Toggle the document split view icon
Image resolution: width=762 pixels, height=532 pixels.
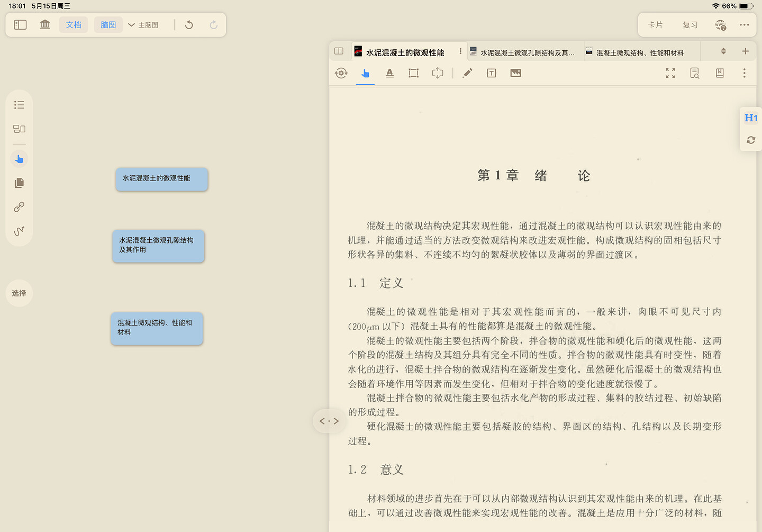pyautogui.click(x=339, y=51)
